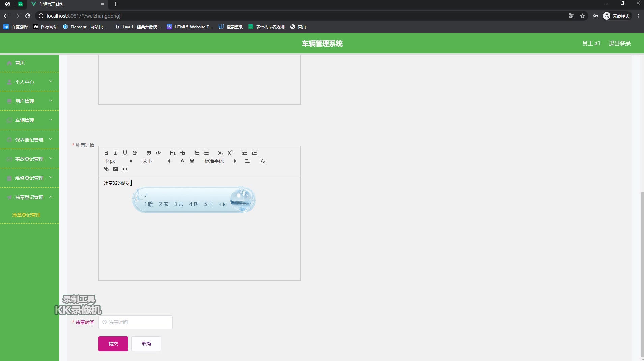Toggle bold text formatting
This screenshot has width=644, height=361.
pyautogui.click(x=106, y=153)
